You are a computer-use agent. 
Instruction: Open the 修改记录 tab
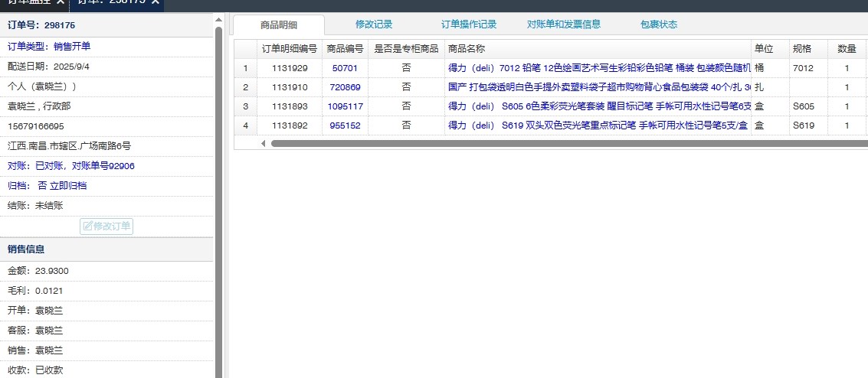pos(374,24)
